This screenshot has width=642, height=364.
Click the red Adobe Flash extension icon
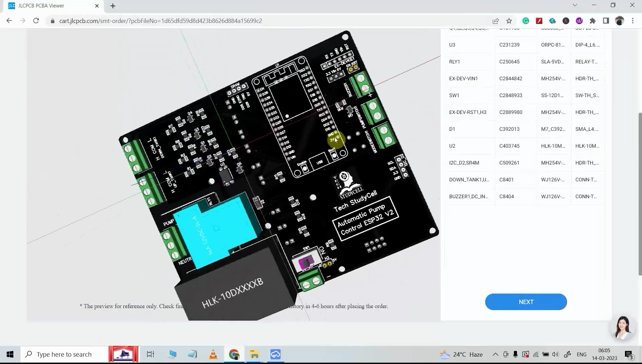(539, 21)
